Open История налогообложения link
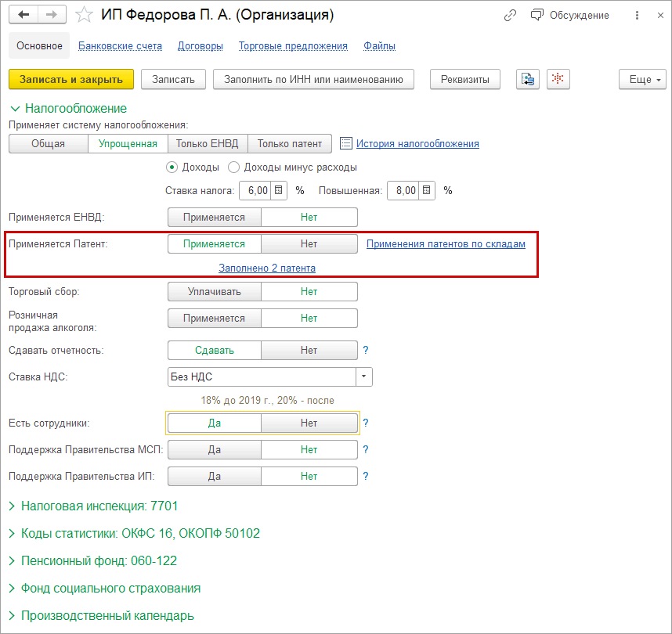Screen dimensions: 672x634 click(418, 143)
